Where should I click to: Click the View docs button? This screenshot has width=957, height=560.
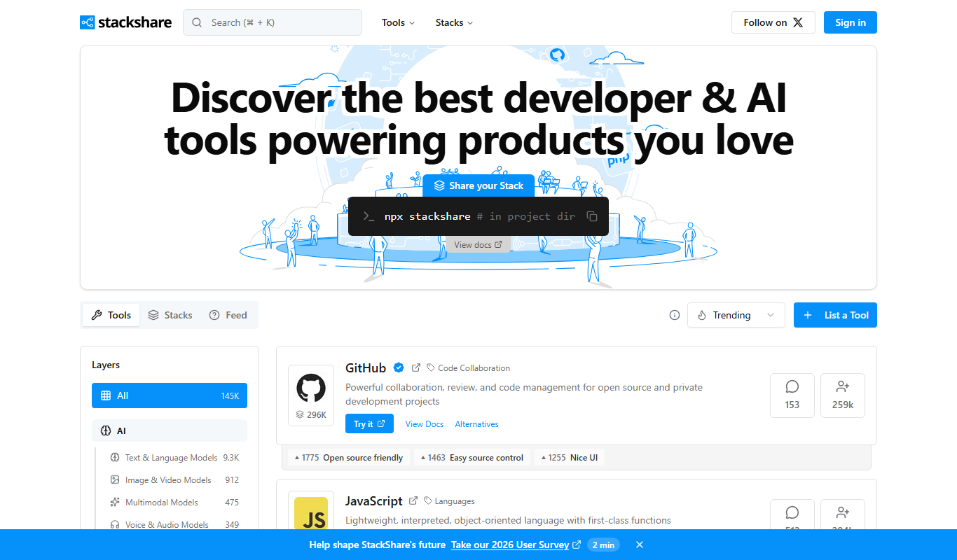(478, 245)
